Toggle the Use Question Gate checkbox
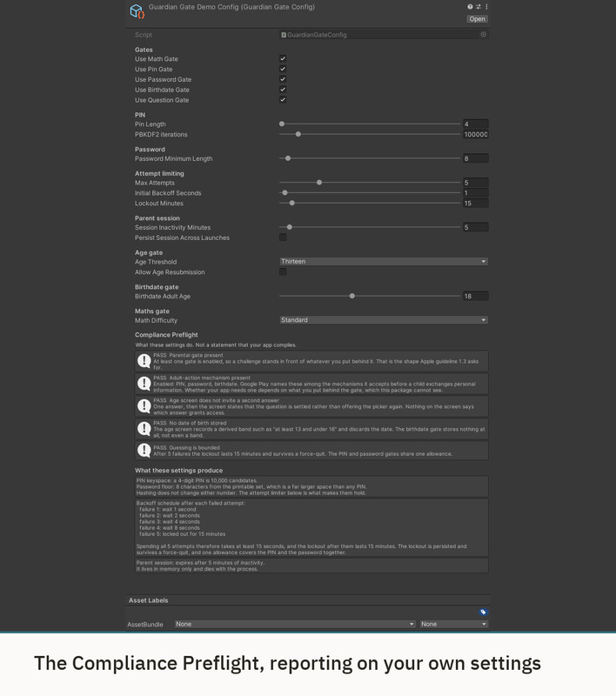 pyautogui.click(x=283, y=100)
